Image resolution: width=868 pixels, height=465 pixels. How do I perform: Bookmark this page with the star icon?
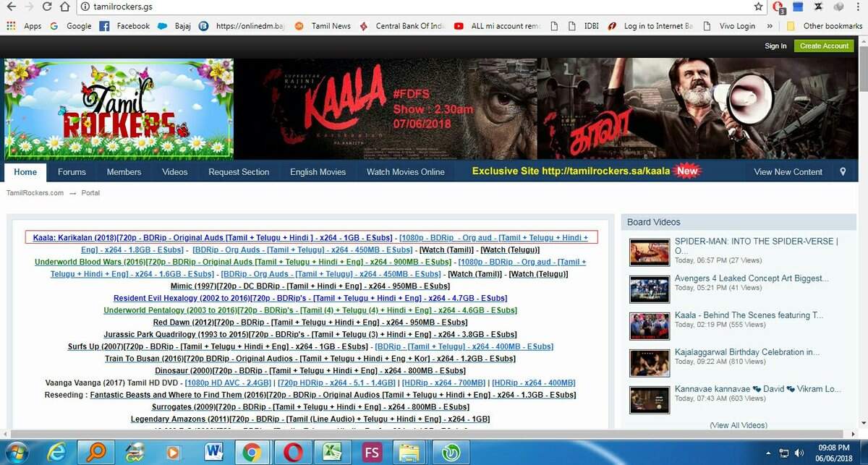(757, 6)
